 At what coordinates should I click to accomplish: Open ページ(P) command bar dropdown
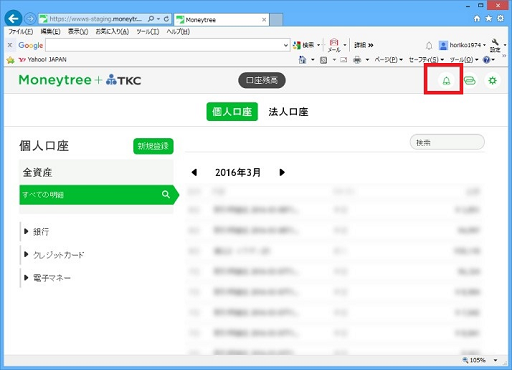click(x=388, y=60)
